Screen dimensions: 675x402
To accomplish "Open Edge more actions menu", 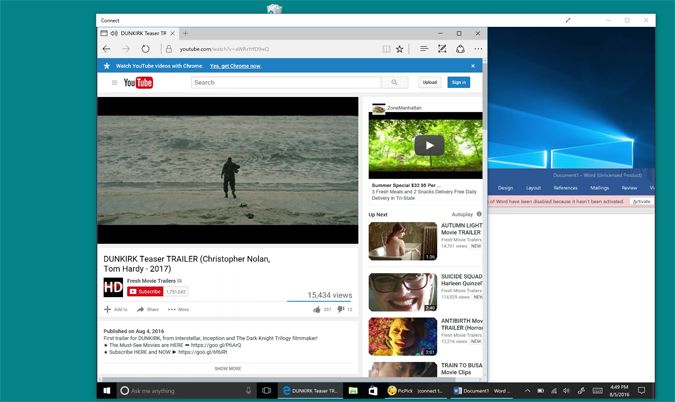I will pos(478,49).
